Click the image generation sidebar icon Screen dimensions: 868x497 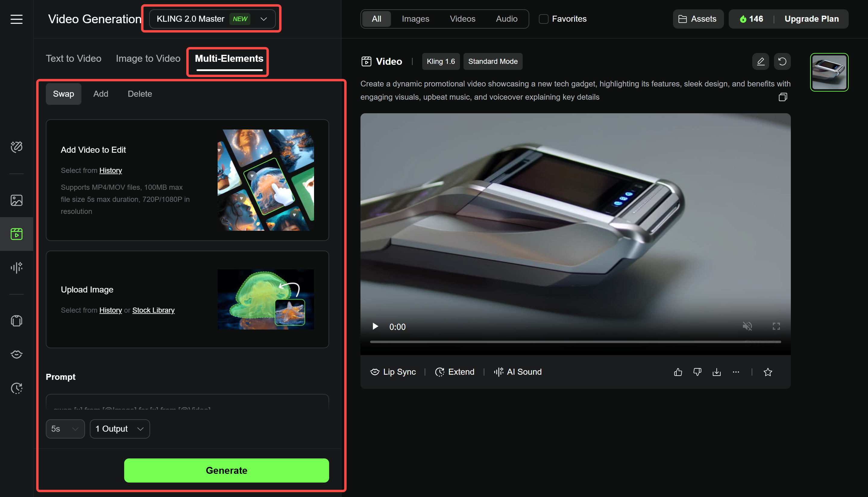16,200
